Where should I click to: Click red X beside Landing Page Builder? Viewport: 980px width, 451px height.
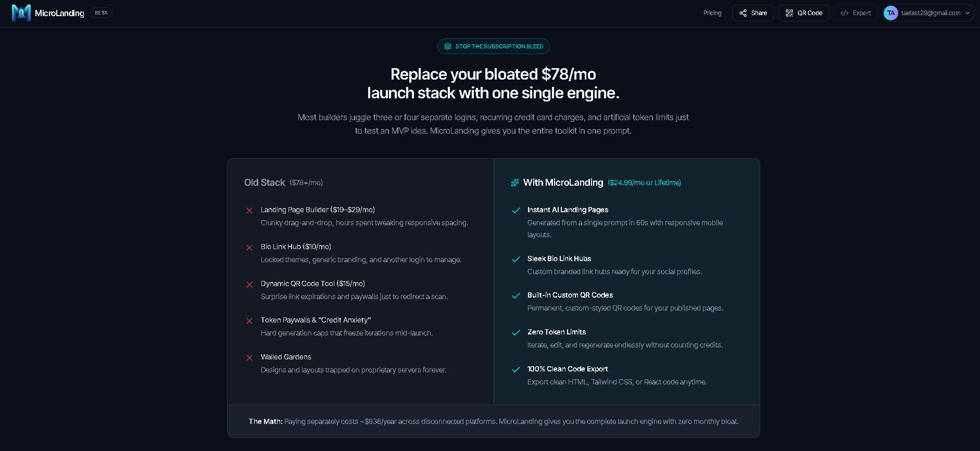(x=249, y=211)
